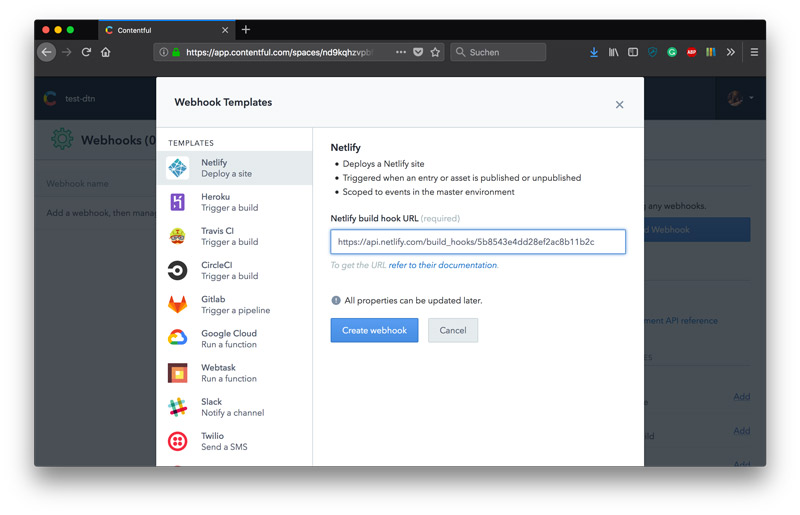Open the page actions three-dot menu
The image size is (800, 515).
click(x=401, y=52)
